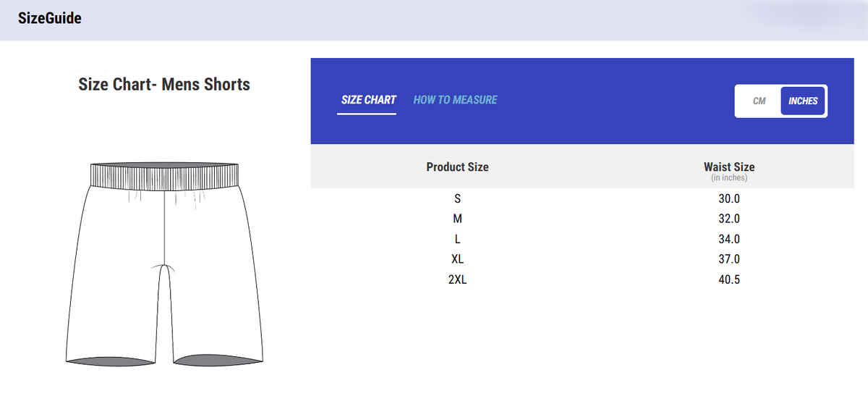Click the 37.0 waist size value
This screenshot has width=868, height=412.
(x=729, y=259)
